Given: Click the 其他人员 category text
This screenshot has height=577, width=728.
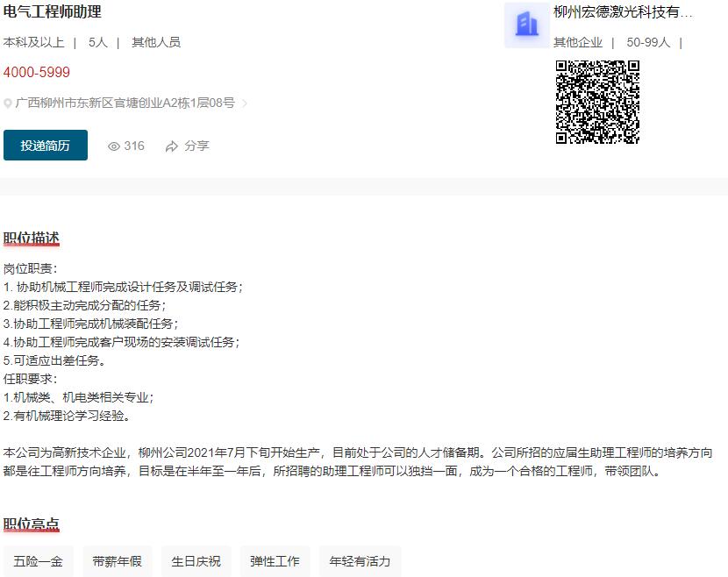Looking at the screenshot, I should pyautogui.click(x=156, y=42).
